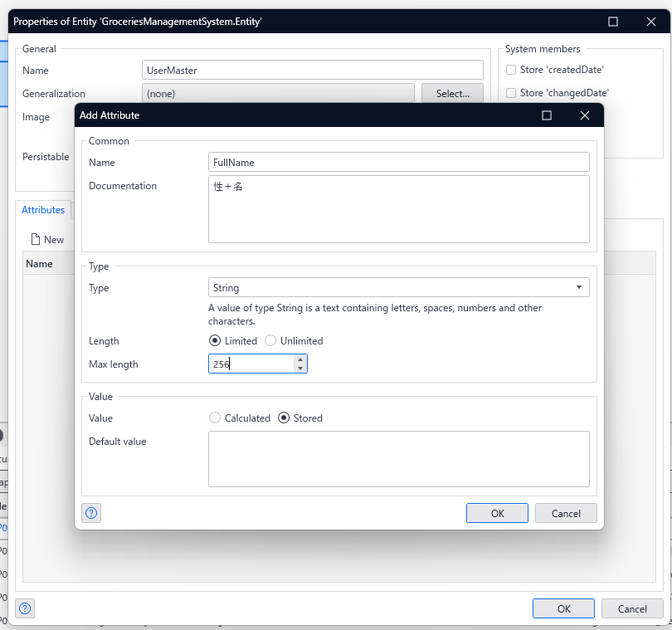Click into the FullName name field

(398, 162)
